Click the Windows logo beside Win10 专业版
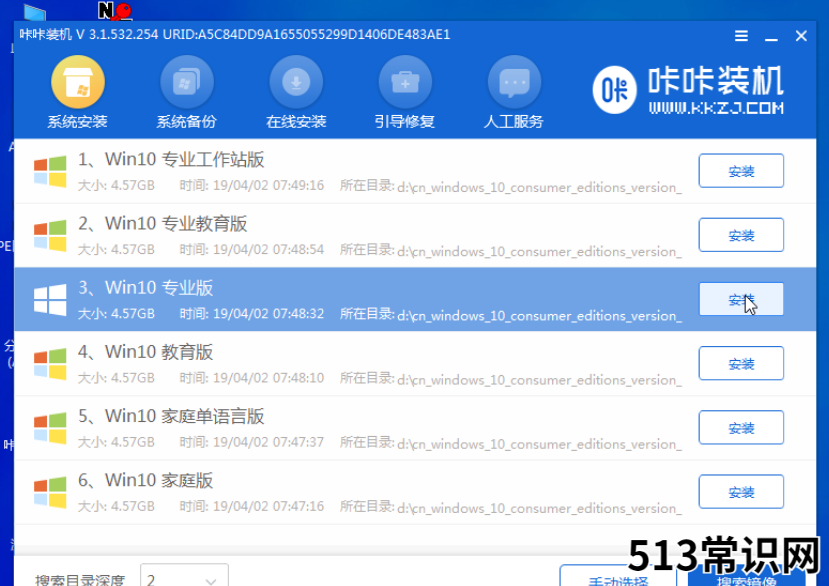 [50, 299]
